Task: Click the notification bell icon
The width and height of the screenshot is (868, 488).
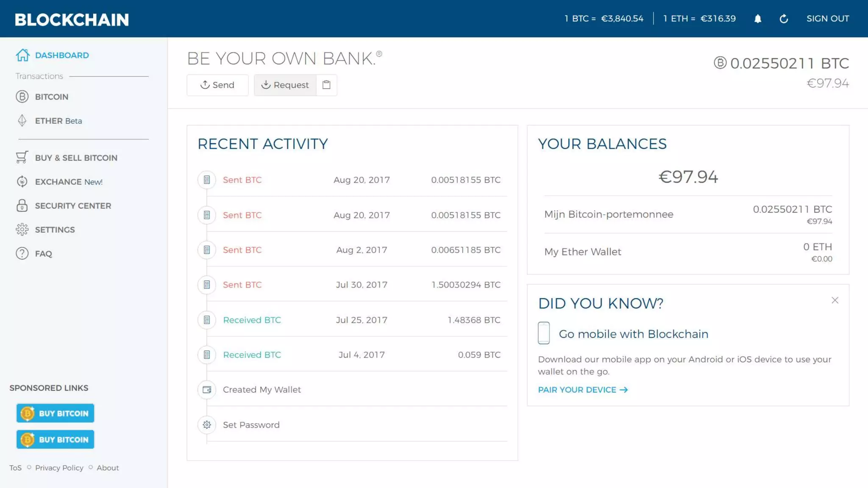Action: click(758, 19)
